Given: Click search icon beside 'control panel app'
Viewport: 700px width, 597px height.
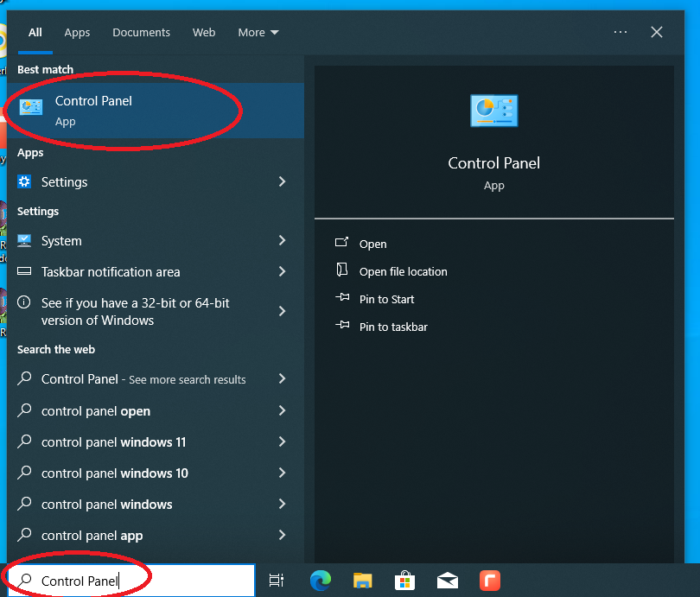Looking at the screenshot, I should (24, 535).
